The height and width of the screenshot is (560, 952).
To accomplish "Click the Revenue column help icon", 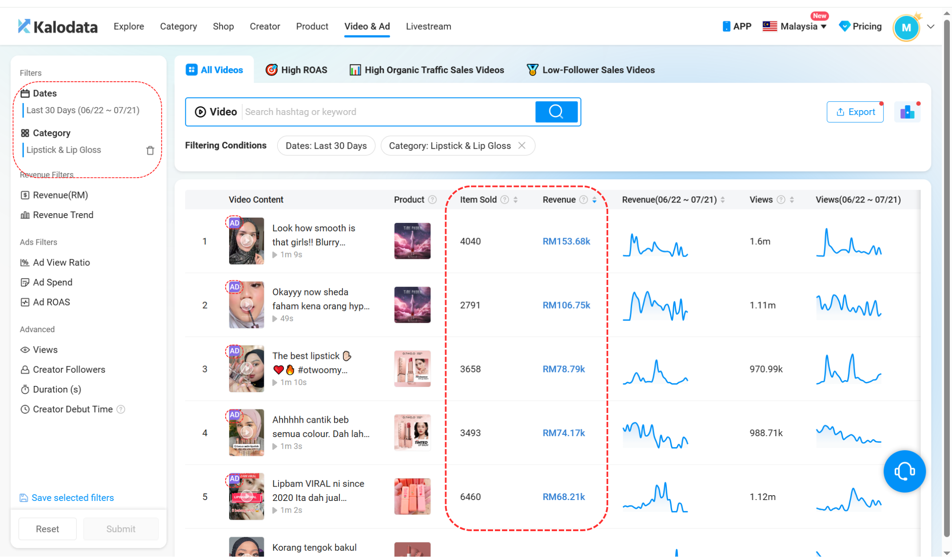I will point(584,199).
